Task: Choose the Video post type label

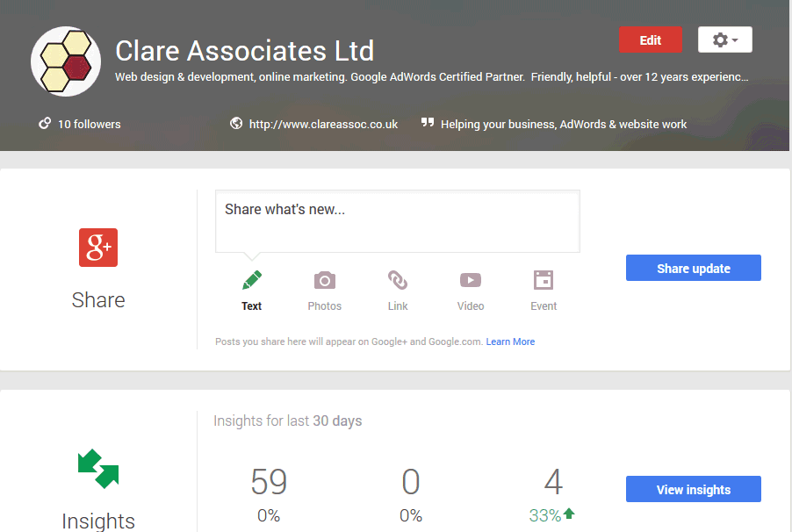Action: click(471, 306)
